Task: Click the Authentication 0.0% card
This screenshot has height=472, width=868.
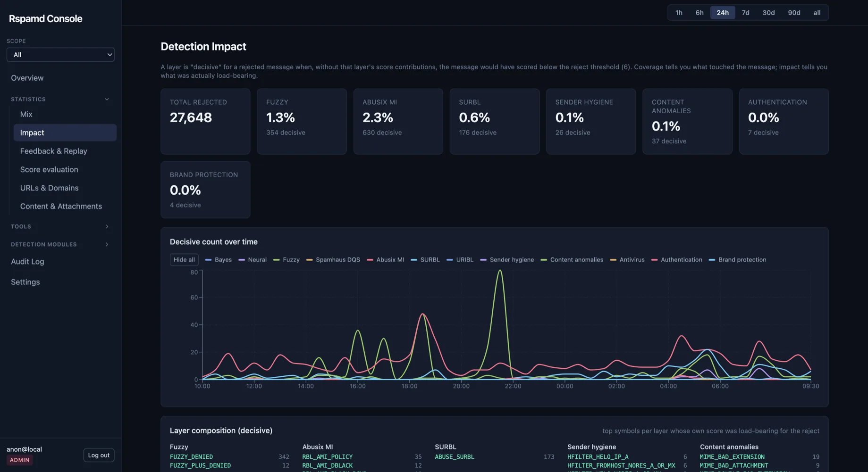Action: (784, 122)
